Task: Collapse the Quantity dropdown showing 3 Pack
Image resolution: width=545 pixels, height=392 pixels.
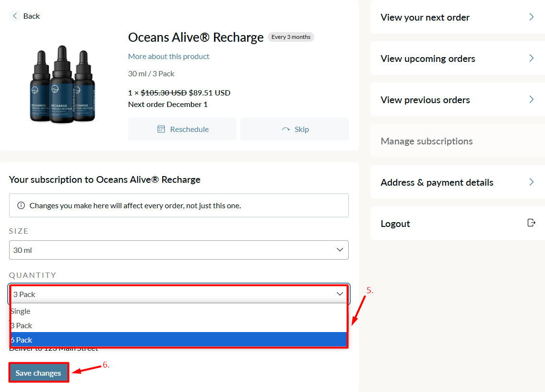Action: click(178, 294)
